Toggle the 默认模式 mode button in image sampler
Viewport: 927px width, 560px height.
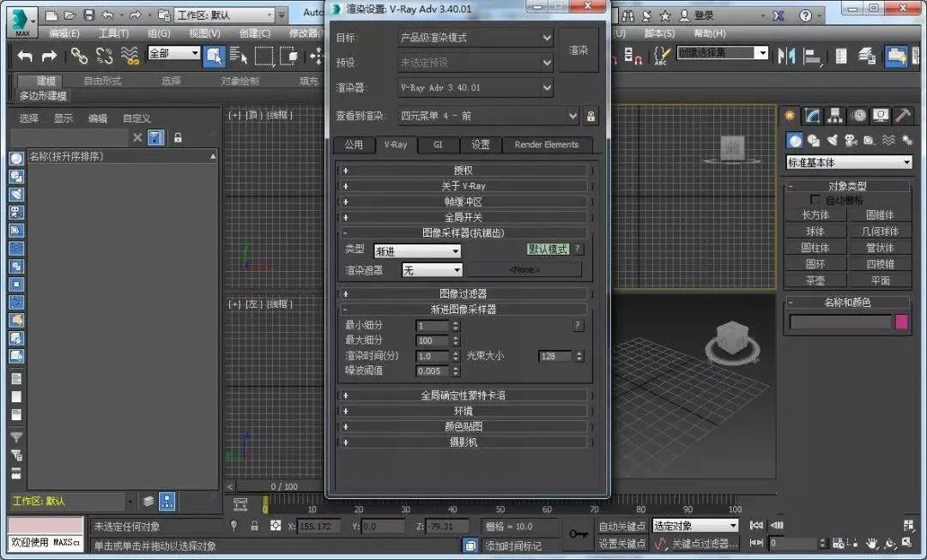pos(548,250)
